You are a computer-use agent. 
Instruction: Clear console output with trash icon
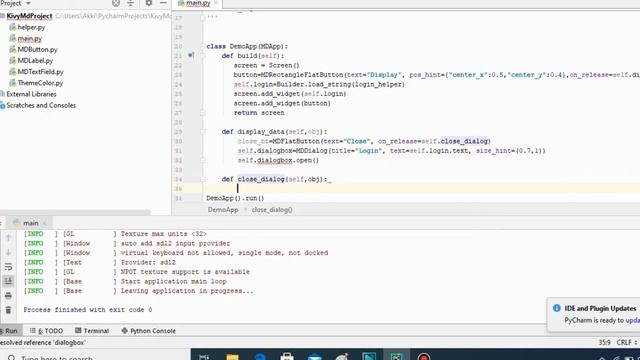[x=8, y=310]
